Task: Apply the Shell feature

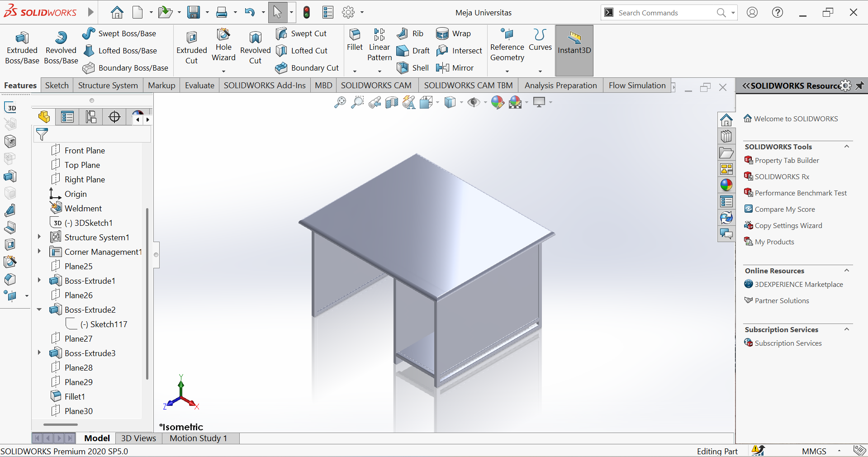Action: tap(413, 68)
